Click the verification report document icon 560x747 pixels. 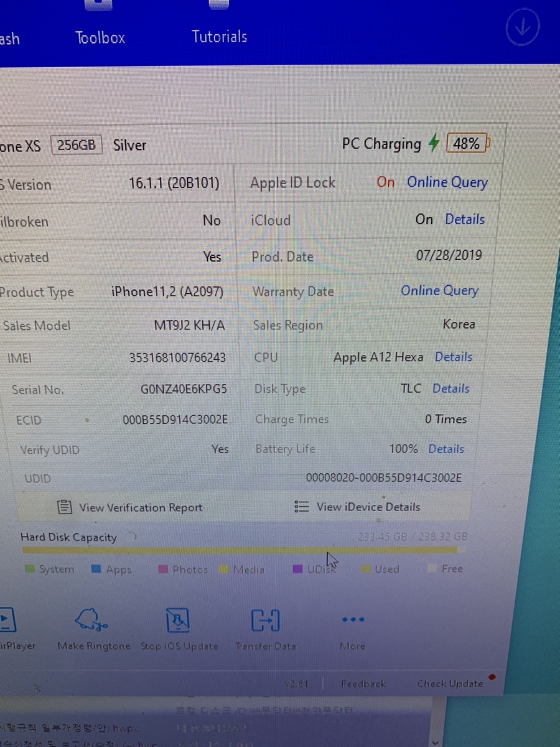point(64,507)
